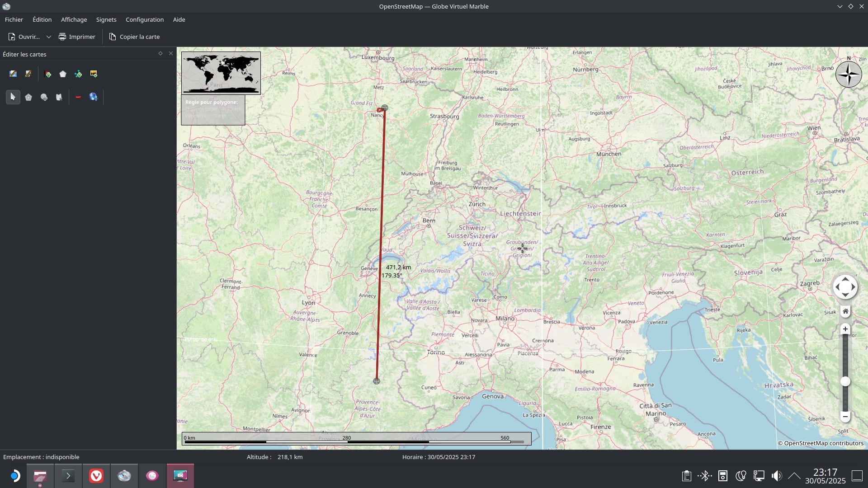Pan map left with navigation arrow
The image size is (868, 488).
[x=838, y=287]
